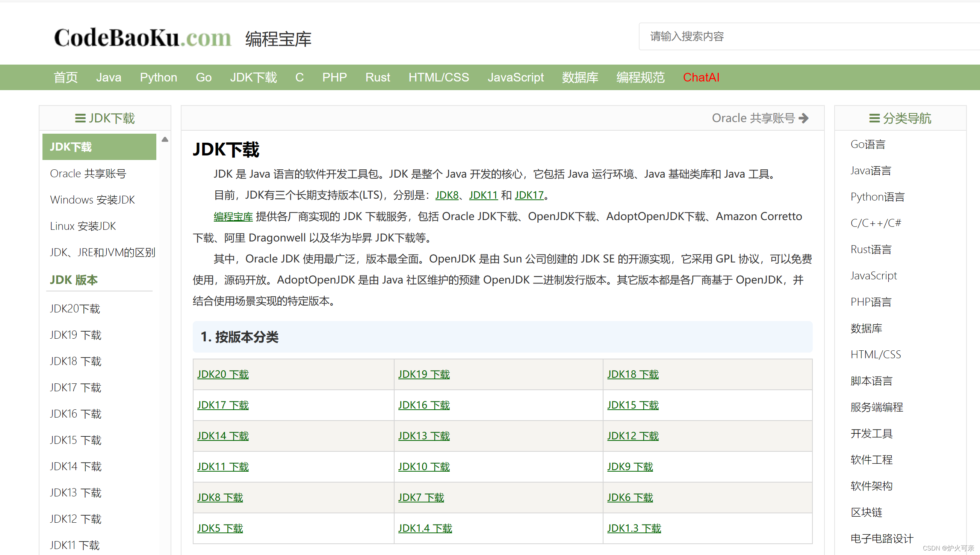The height and width of the screenshot is (555, 980).
Task: Open Windows 安装JDK from the sidebar
Action: coord(92,199)
